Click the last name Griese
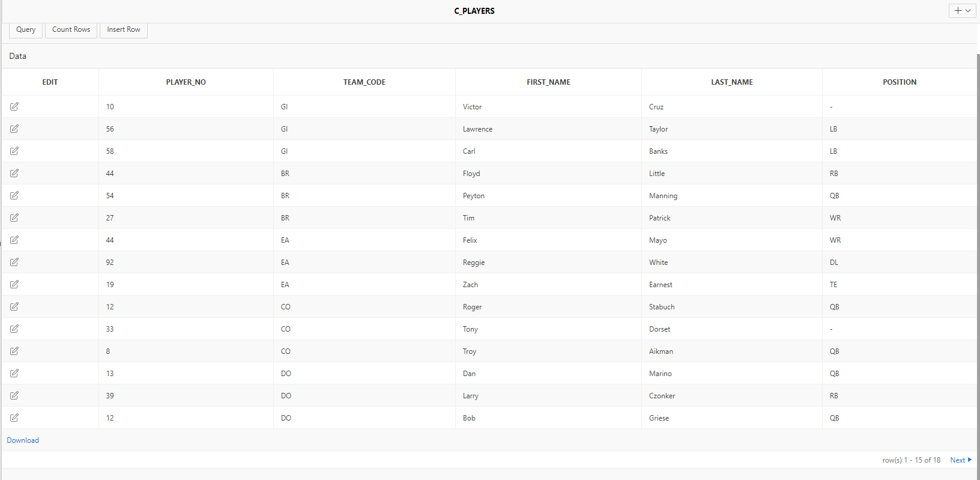Image resolution: width=980 pixels, height=480 pixels. click(x=659, y=418)
